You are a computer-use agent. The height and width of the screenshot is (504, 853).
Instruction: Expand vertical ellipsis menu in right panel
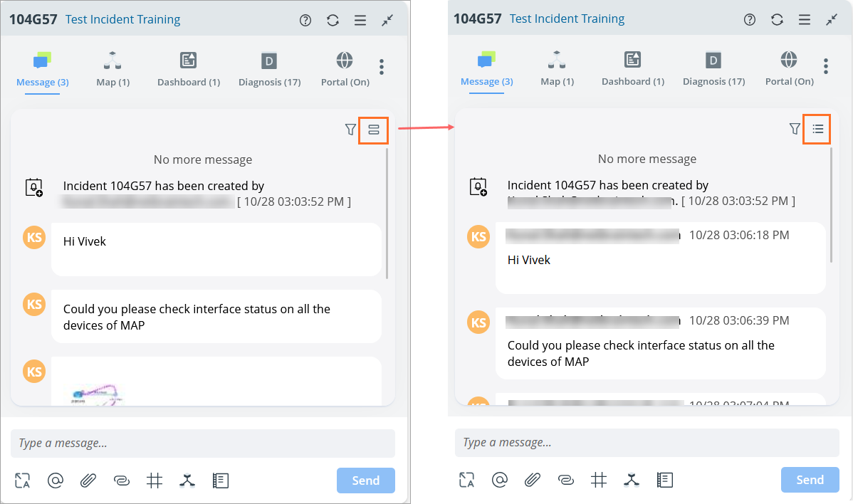[826, 67]
